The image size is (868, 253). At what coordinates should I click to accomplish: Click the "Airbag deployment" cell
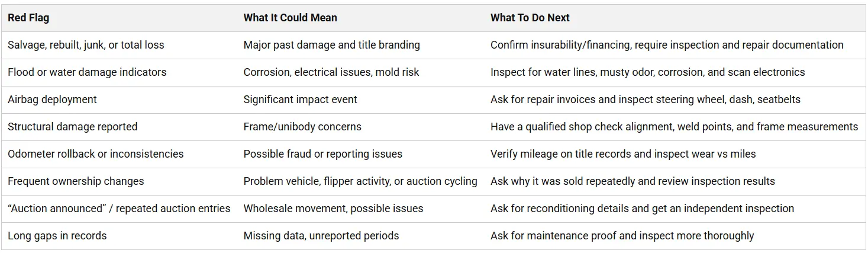coord(52,100)
